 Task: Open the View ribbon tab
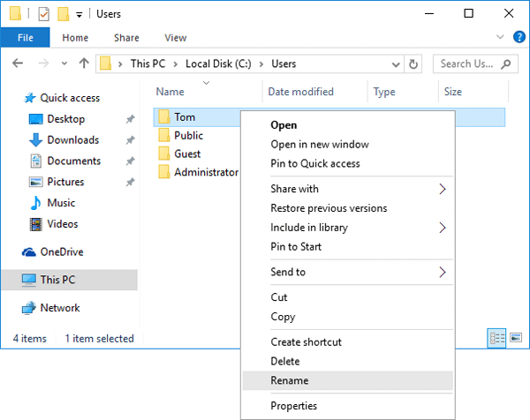pyautogui.click(x=175, y=38)
